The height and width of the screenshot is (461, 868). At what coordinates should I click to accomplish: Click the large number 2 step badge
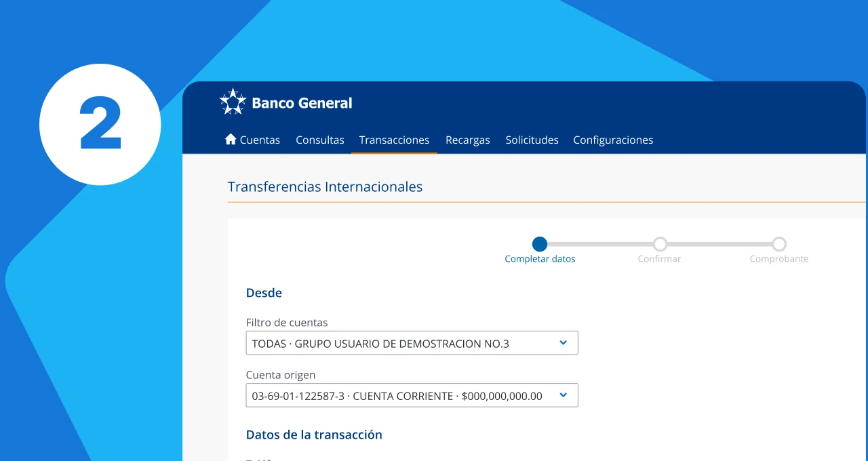100,124
